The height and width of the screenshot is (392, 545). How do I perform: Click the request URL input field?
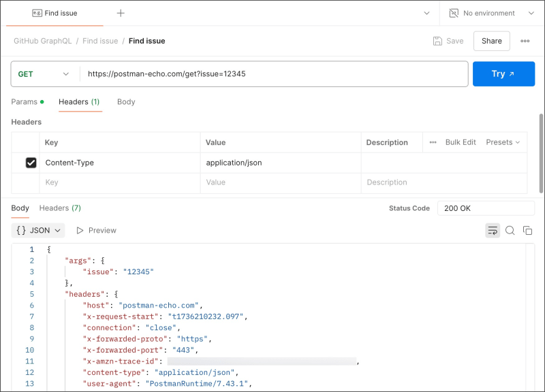(274, 73)
